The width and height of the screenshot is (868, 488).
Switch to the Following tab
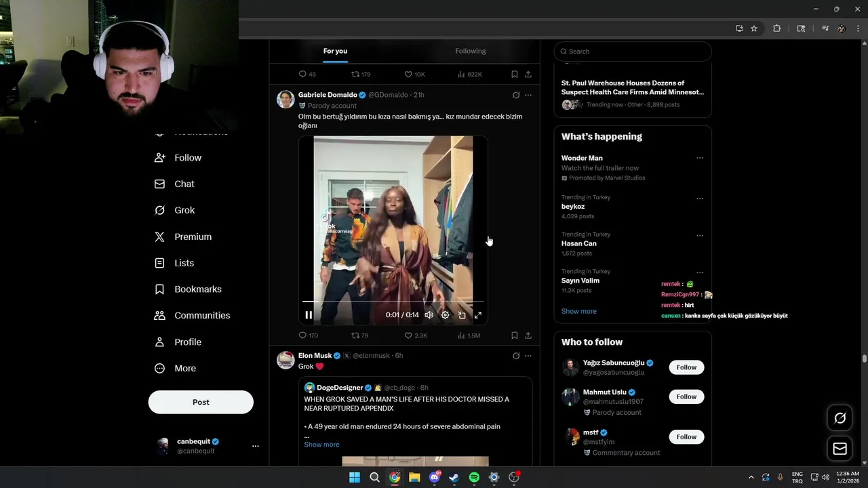click(471, 52)
